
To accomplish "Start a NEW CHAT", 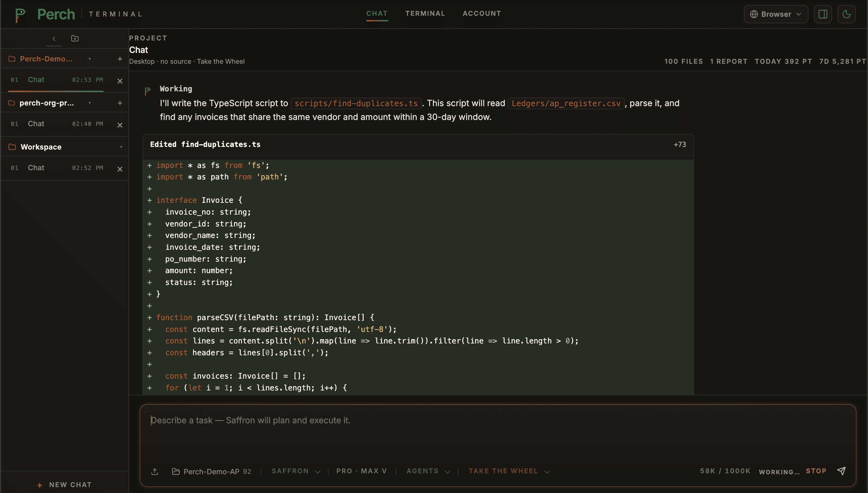I will (x=64, y=484).
